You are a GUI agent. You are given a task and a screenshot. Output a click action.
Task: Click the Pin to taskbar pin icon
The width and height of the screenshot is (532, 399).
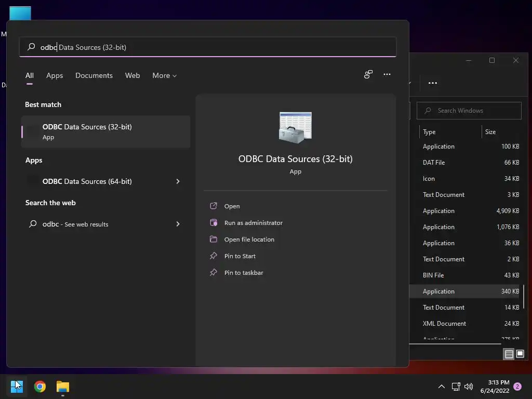click(214, 272)
